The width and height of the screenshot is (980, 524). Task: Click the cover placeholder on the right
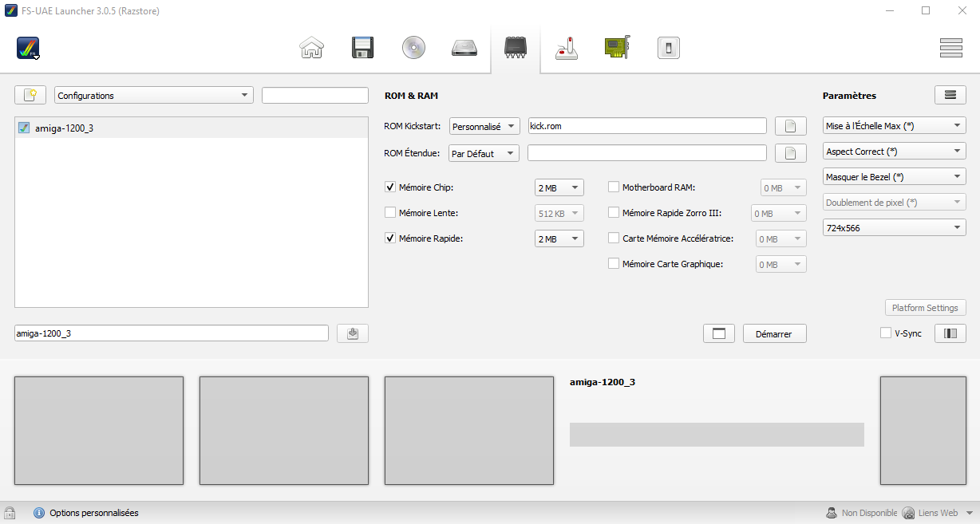tap(923, 431)
